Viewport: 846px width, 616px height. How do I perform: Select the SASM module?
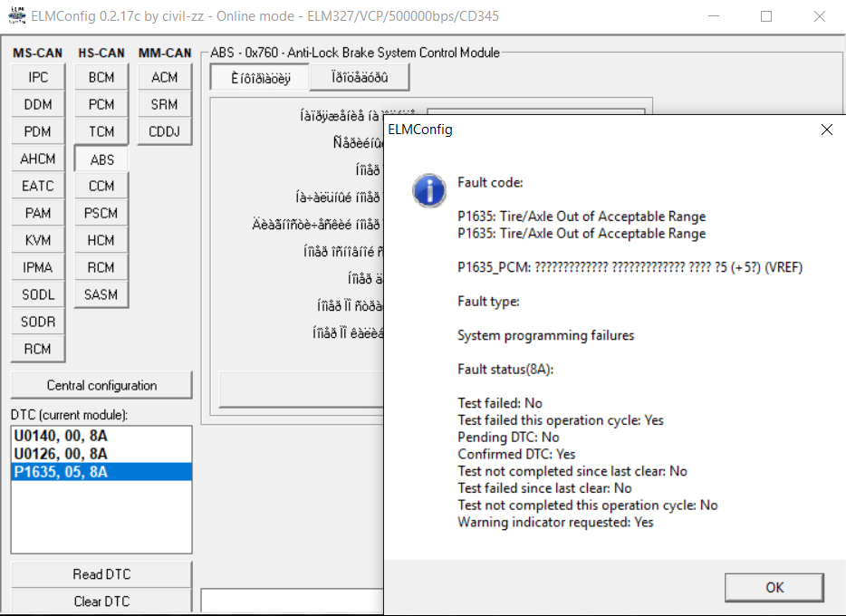coord(101,294)
